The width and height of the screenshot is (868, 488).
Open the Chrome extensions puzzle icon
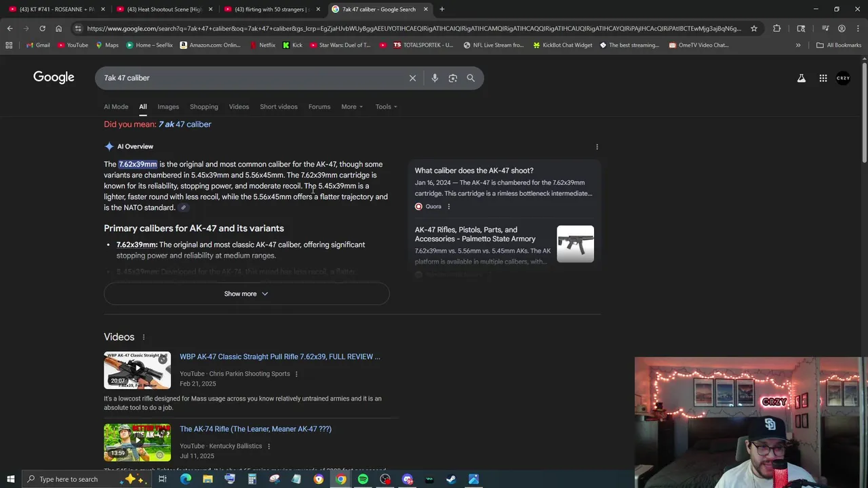[x=777, y=28]
